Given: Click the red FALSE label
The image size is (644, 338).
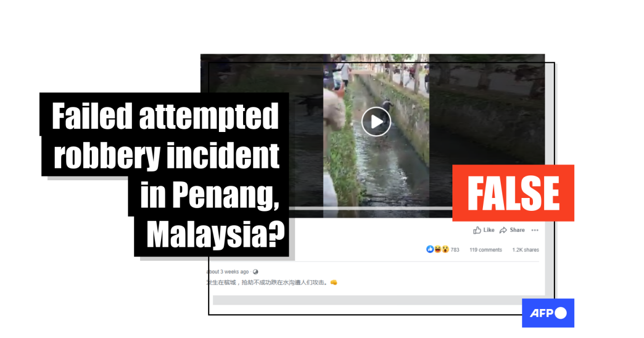Looking at the screenshot, I should [513, 193].
